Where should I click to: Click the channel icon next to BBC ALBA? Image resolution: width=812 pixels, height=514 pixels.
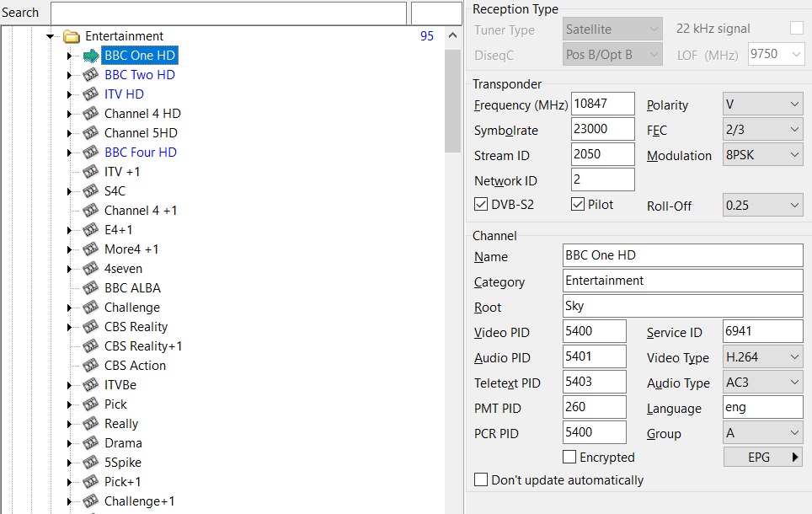tap(91, 288)
